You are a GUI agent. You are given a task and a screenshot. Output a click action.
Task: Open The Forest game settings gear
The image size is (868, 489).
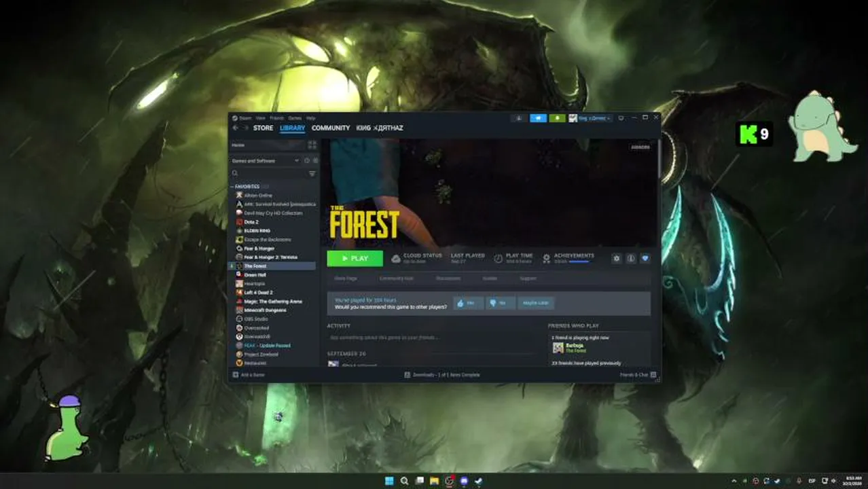[x=617, y=259]
